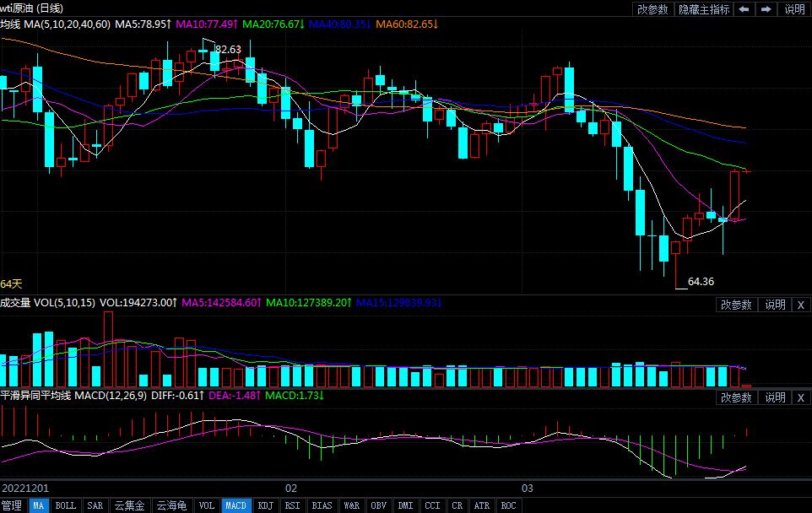Open 说明 for the MACD panel
Image resolution: width=812 pixels, height=513 pixels.
775,397
